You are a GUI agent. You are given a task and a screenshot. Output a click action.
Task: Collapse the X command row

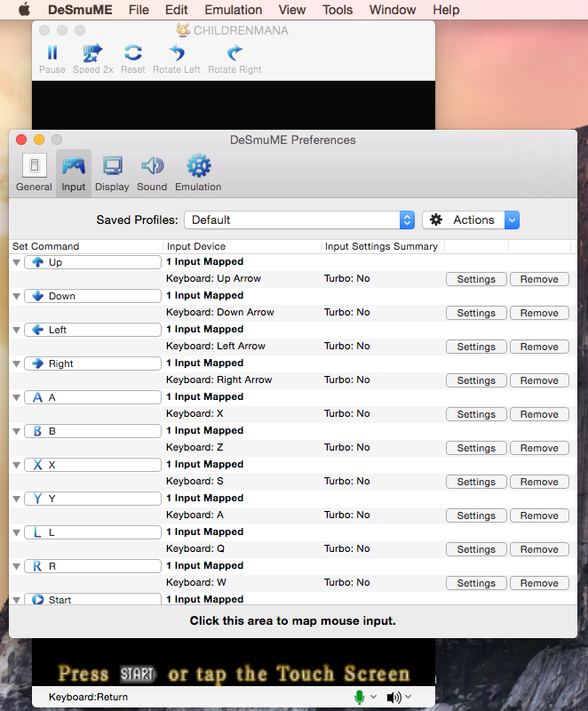16,465
